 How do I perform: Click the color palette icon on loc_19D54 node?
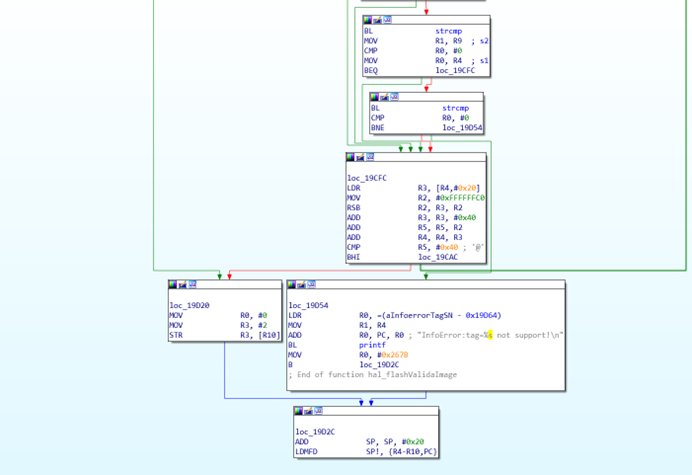pos(292,285)
